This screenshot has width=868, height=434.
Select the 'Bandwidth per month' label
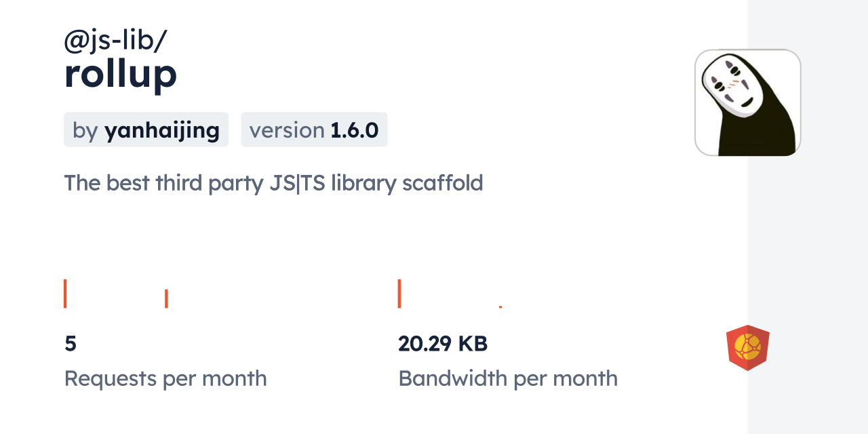[x=508, y=378]
